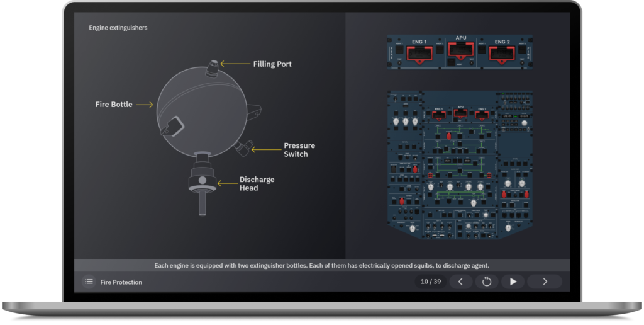
Task: Click the 10 / 39 slide counter
Action: 430,282
